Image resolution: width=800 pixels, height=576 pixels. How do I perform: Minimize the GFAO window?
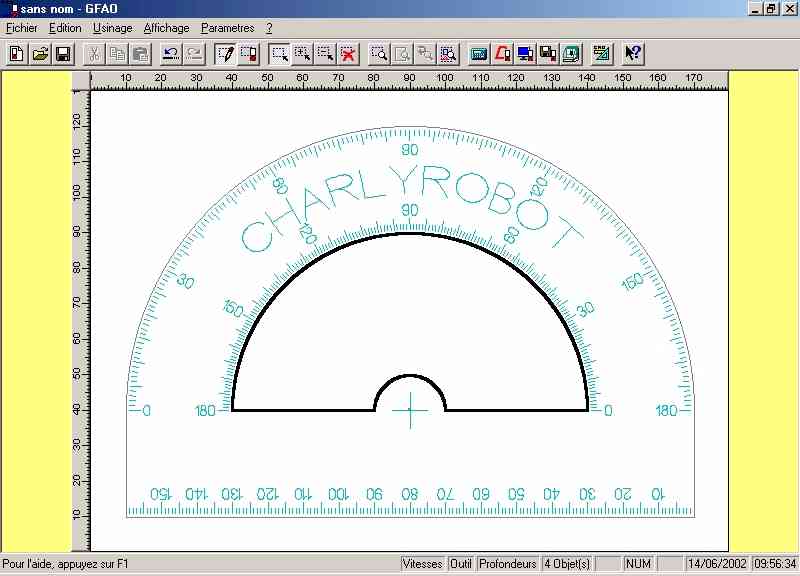(756, 9)
